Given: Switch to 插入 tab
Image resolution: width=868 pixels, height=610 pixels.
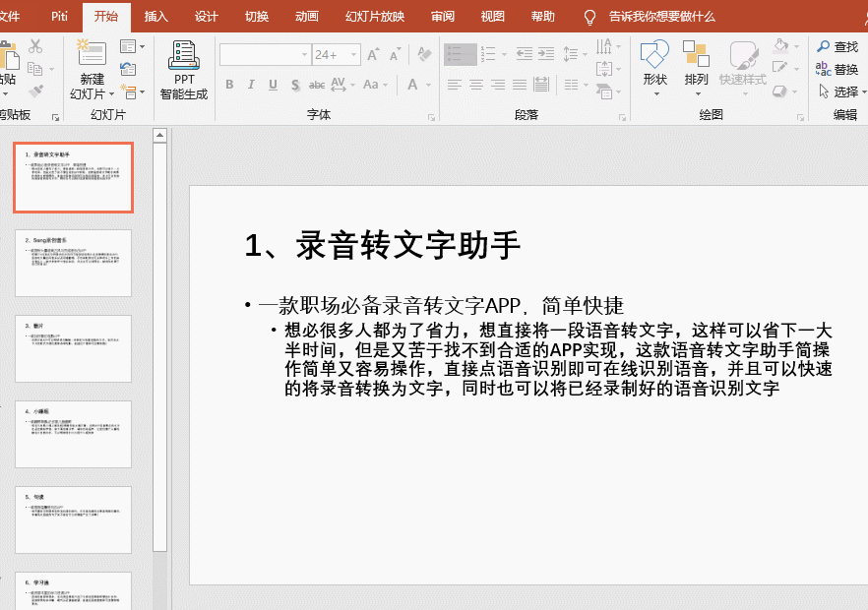Looking at the screenshot, I should point(155,17).
